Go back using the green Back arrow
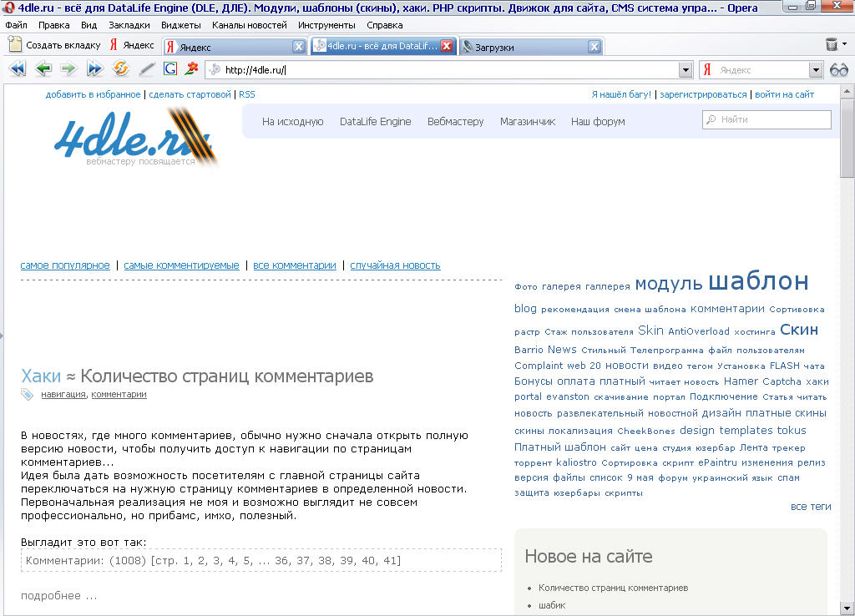Screen dimensions: 855x616 pyautogui.click(x=43, y=69)
